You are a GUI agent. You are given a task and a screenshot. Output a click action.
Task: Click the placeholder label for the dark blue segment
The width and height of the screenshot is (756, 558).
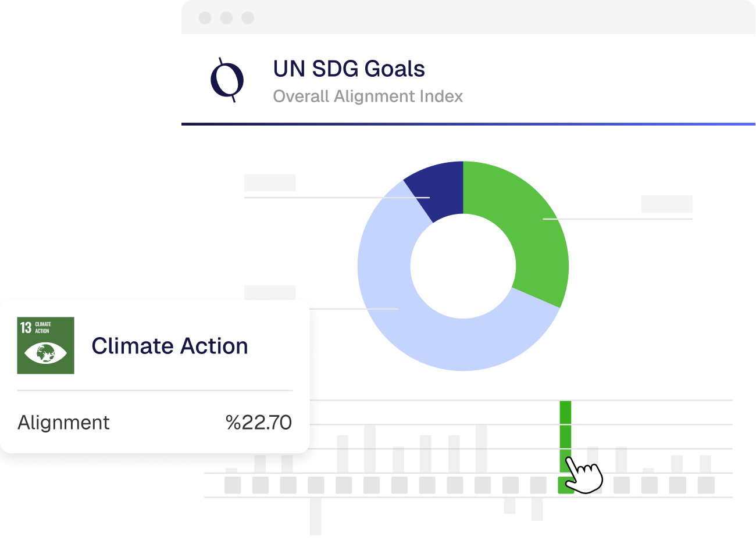(x=270, y=183)
